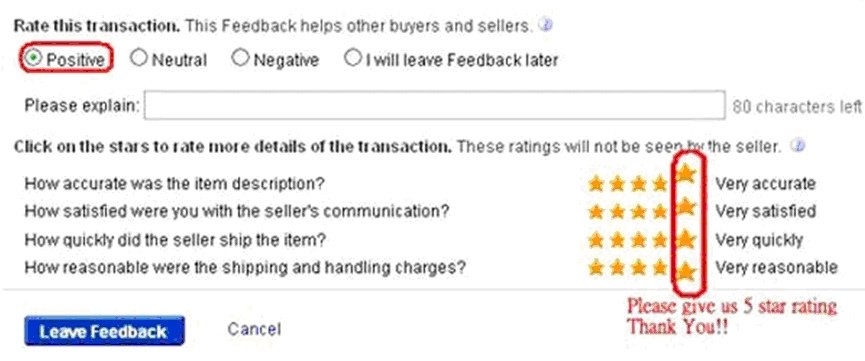Rate item description accuracy one star

596,183
